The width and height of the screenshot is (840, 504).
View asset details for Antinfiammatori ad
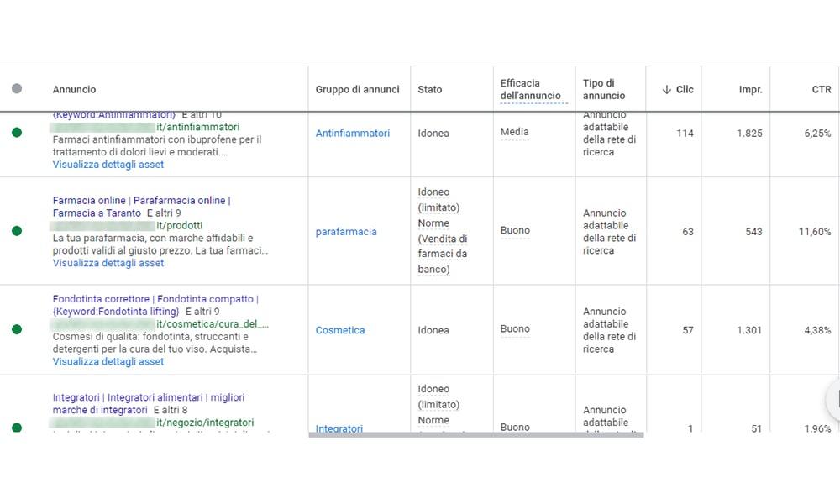[x=108, y=165]
